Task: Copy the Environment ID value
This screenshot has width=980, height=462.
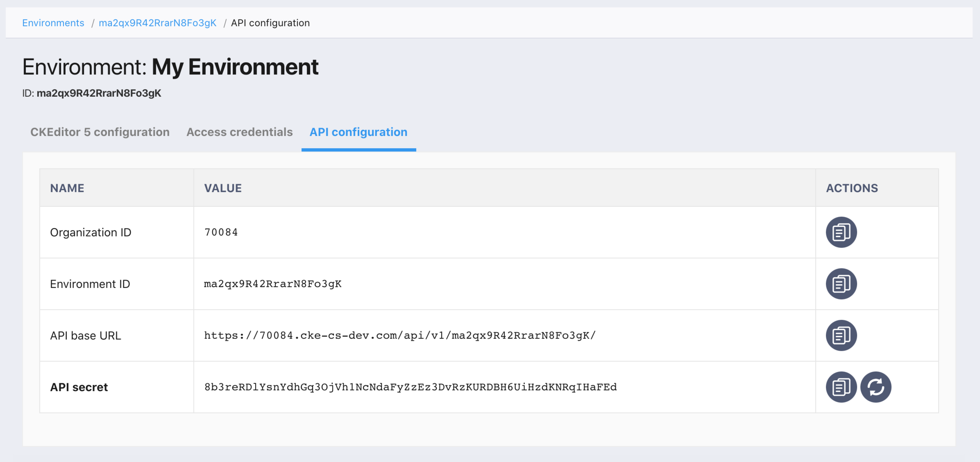Action: 841,284
